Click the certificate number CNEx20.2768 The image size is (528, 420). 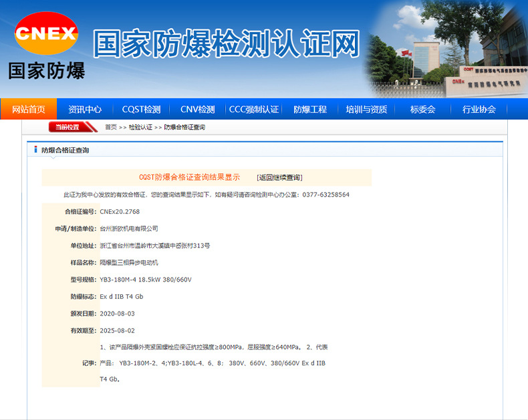120,212
